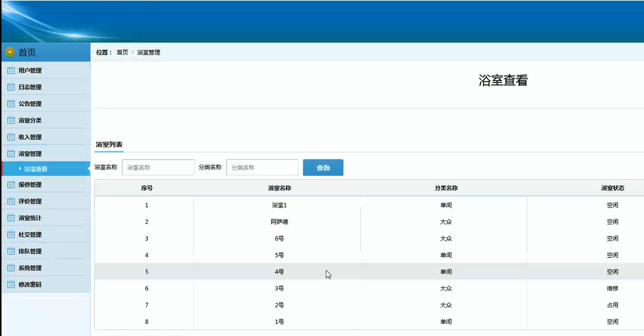The image size is (644, 336).
Task: Select the 1号 bathroom name cell
Action: point(279,322)
